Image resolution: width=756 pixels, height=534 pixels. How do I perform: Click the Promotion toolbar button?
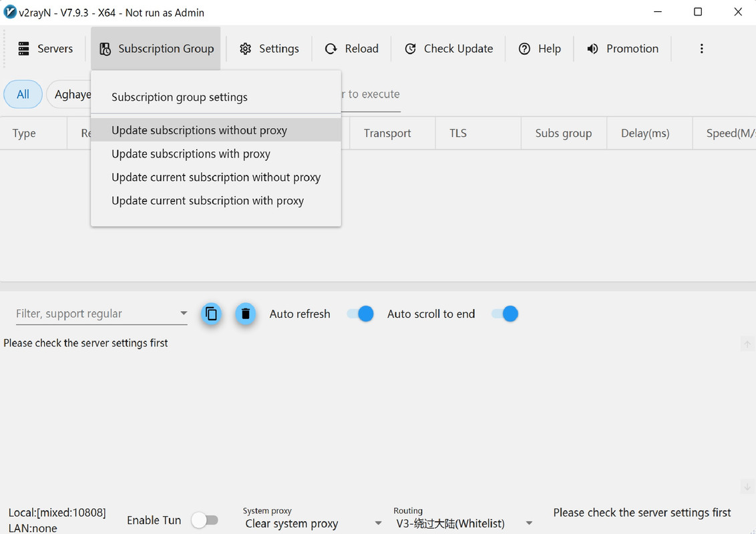[622, 49]
